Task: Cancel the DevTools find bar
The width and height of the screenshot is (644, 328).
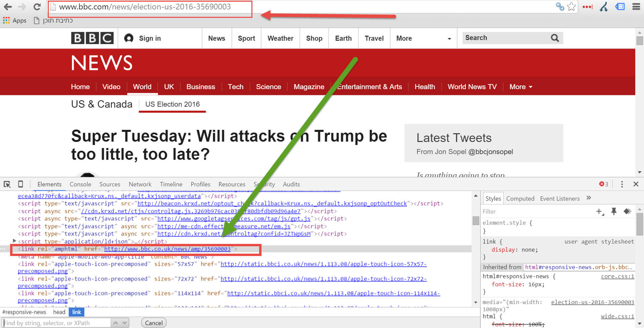Action: [154, 323]
